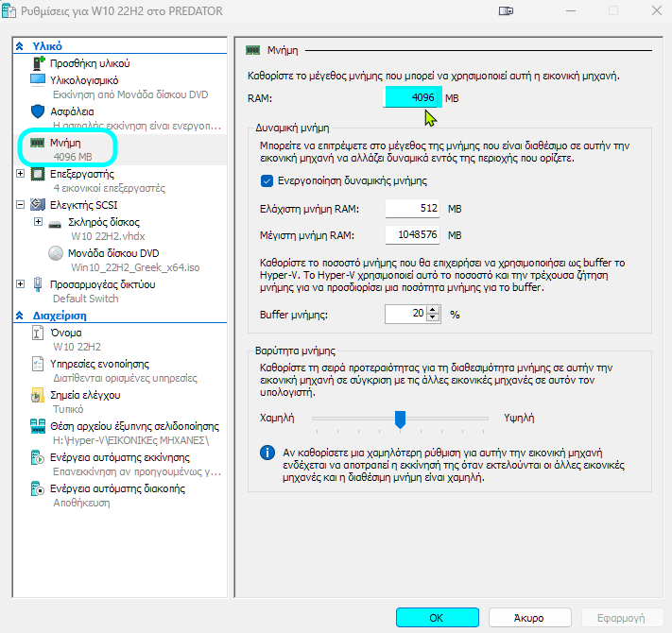Click the smart paging path H:\Hyper-V text
Screen dimensions: 672x633
(130, 440)
